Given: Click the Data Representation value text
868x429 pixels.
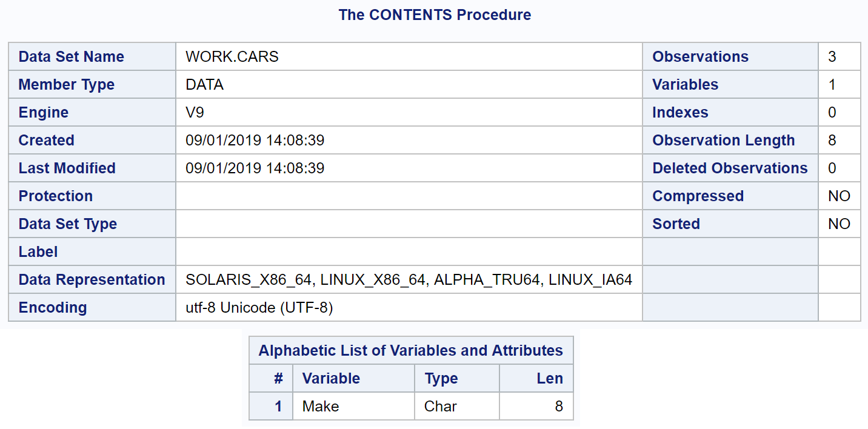Looking at the screenshot, I should pos(409,280).
